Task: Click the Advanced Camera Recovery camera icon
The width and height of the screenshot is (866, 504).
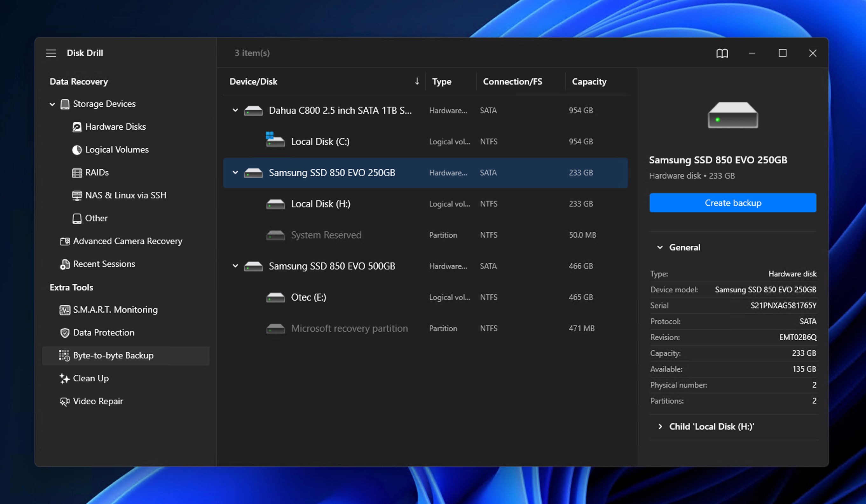Action: tap(65, 241)
